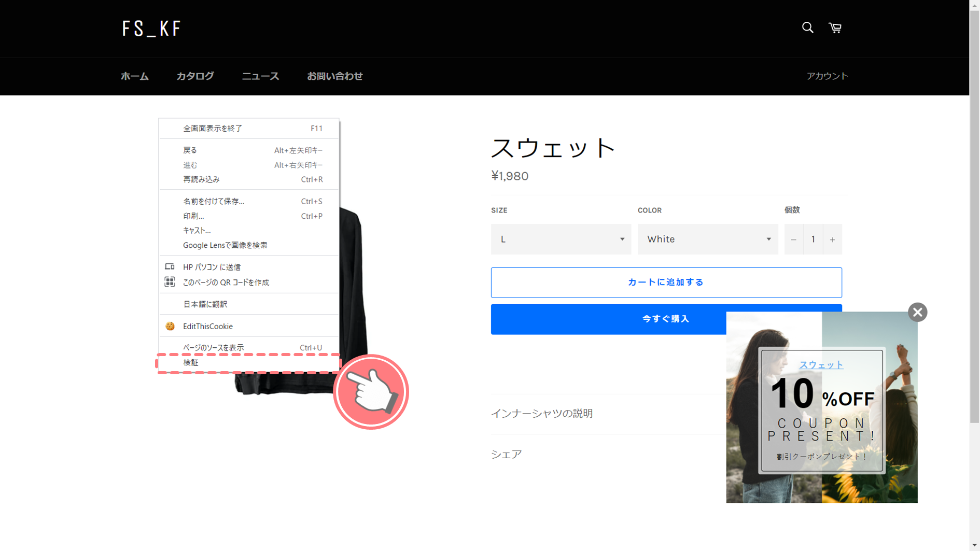
Task: Click the 10%OFF coupon banner image
Action: (x=822, y=407)
